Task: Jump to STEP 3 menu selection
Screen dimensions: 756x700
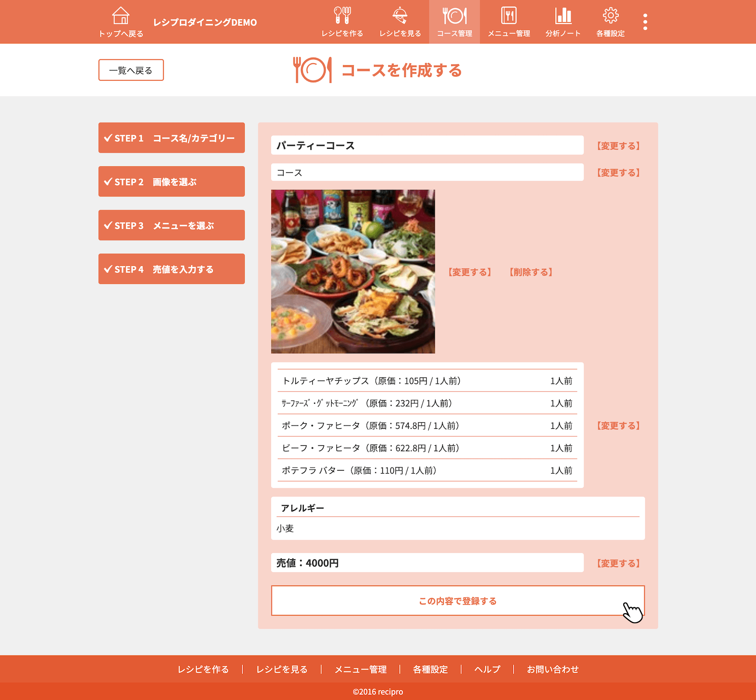Action: [172, 225]
